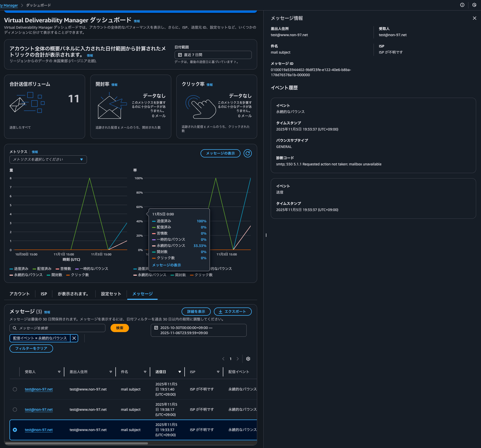The width and height of the screenshot is (481, 448).
Task: Click the info circle icon in top bar
Action: [x=462, y=5]
